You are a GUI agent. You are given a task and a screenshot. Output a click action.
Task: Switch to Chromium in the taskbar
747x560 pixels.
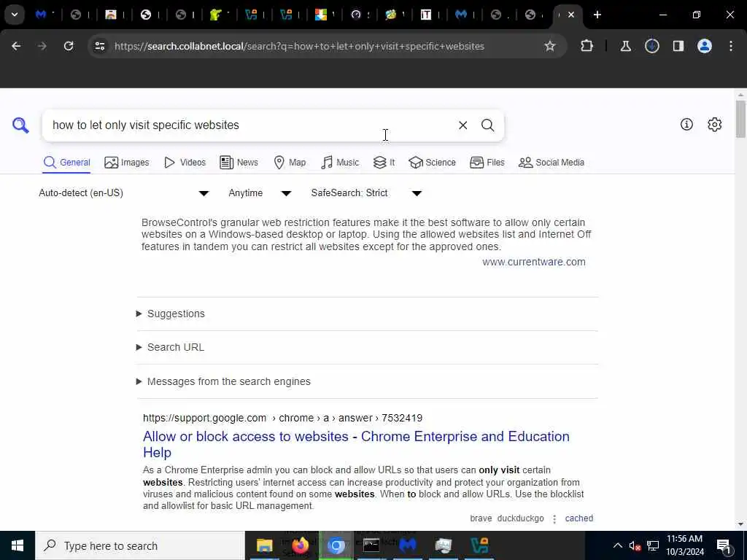pyautogui.click(x=336, y=545)
